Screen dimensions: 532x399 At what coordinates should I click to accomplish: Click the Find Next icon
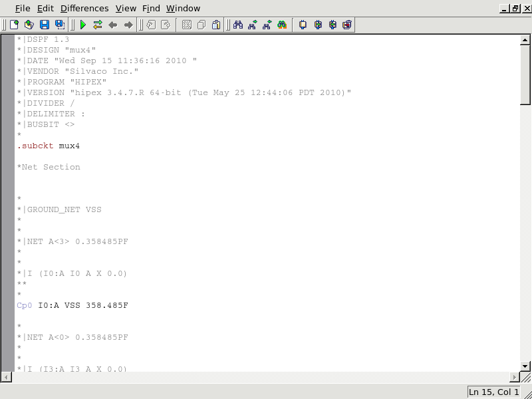point(252,25)
